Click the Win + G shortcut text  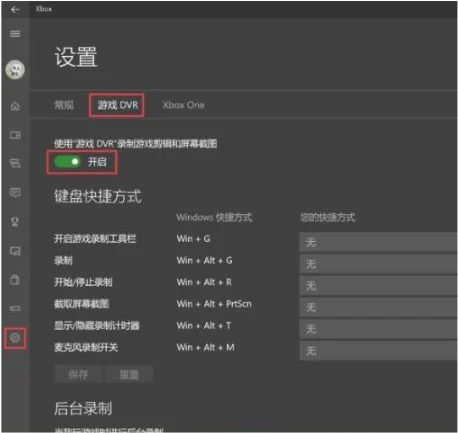(x=193, y=239)
